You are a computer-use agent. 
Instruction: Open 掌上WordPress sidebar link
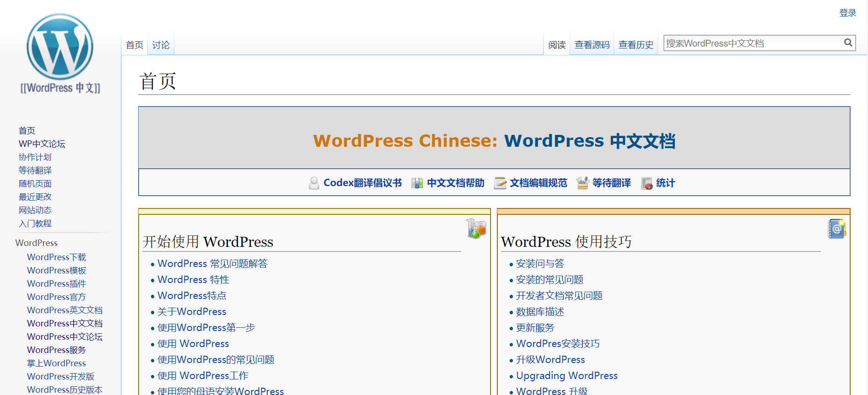pyautogui.click(x=57, y=363)
